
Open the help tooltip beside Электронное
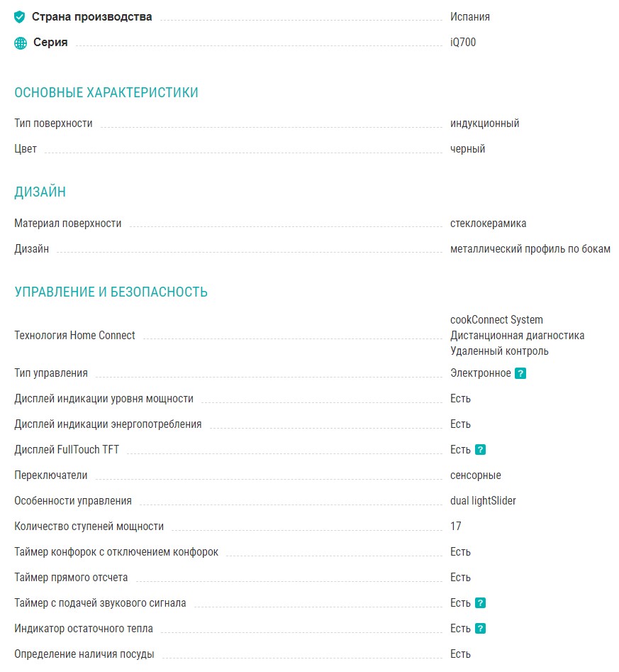pos(520,373)
